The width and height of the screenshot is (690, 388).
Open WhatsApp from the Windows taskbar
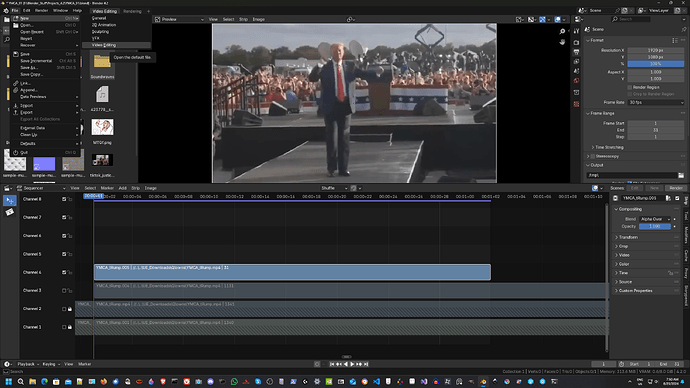tap(234, 382)
